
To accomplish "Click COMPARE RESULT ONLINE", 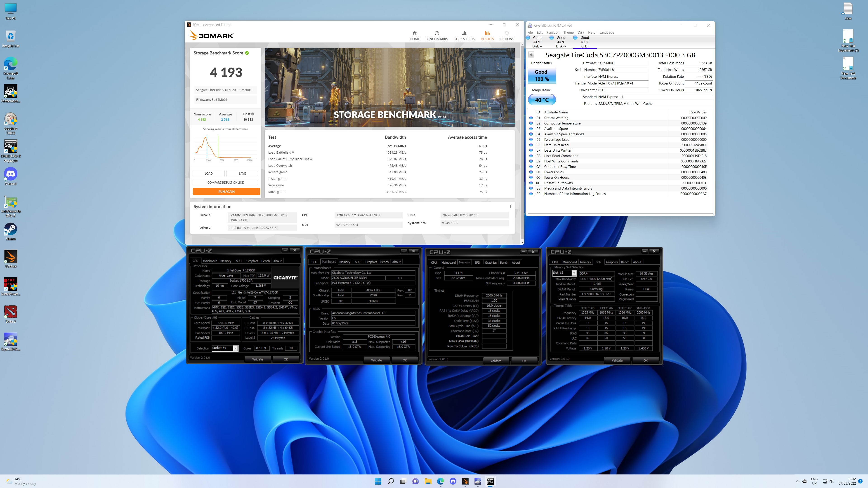I will (x=225, y=183).
